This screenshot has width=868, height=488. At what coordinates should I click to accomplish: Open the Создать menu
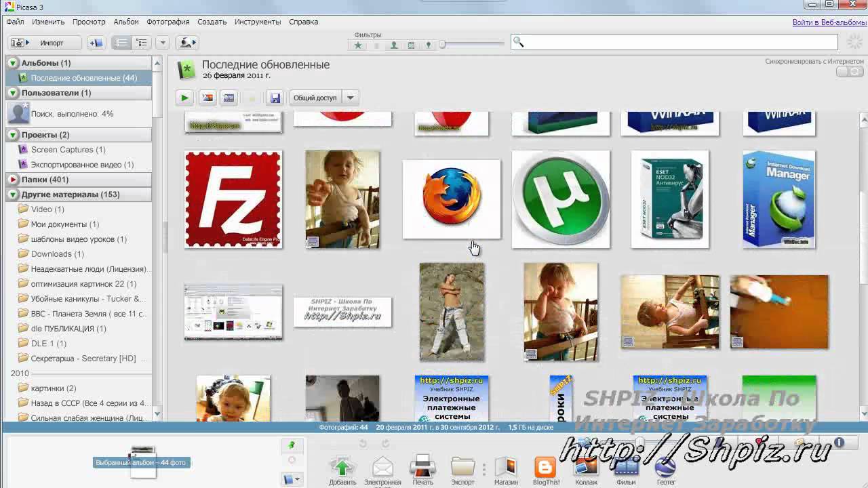click(x=212, y=22)
